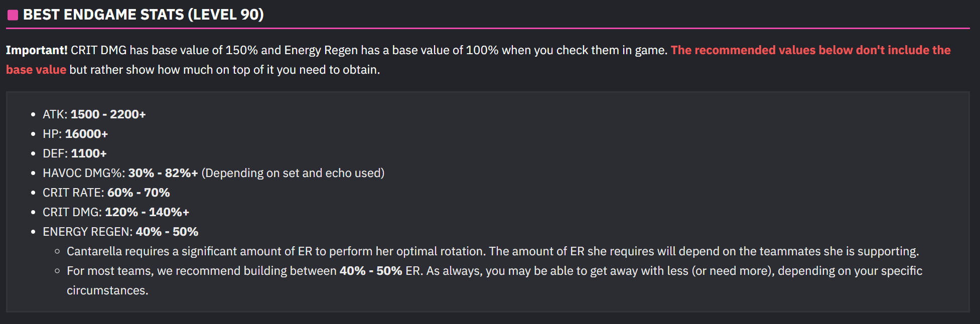Screen dimensions: 980x324
Task: Select the HP: 16000+ stat line
Action: [75, 134]
